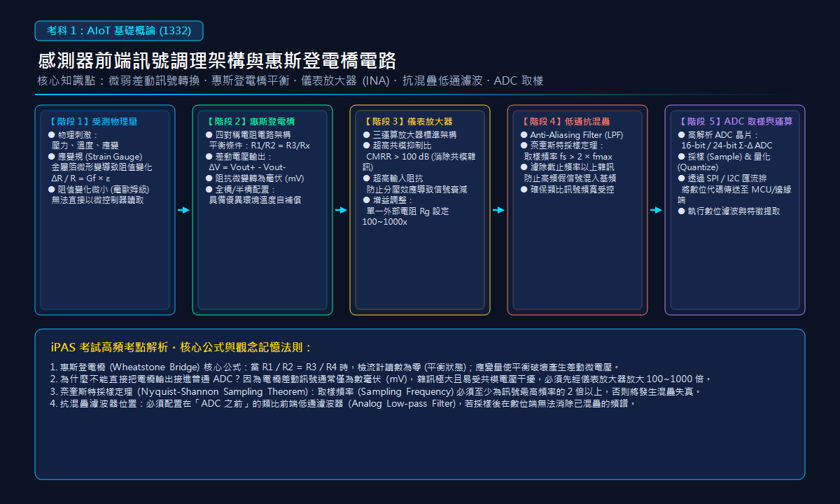This screenshot has width=840, height=504.
Task: Click point 4 starting "抗混疊濾波器位置"
Action: pyautogui.click(x=342, y=404)
